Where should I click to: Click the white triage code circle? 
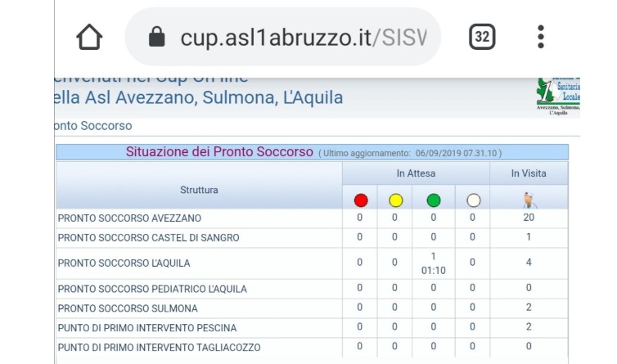473,200
